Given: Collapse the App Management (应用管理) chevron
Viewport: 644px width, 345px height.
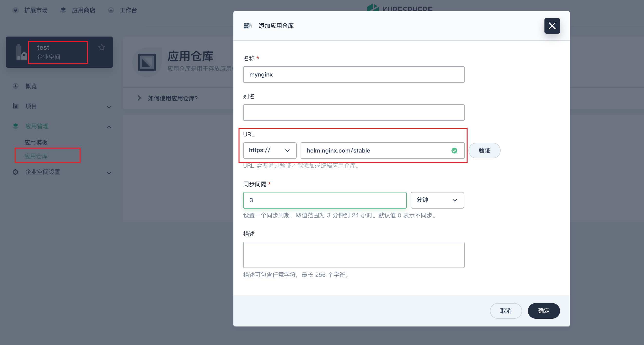Looking at the screenshot, I should click(x=109, y=127).
